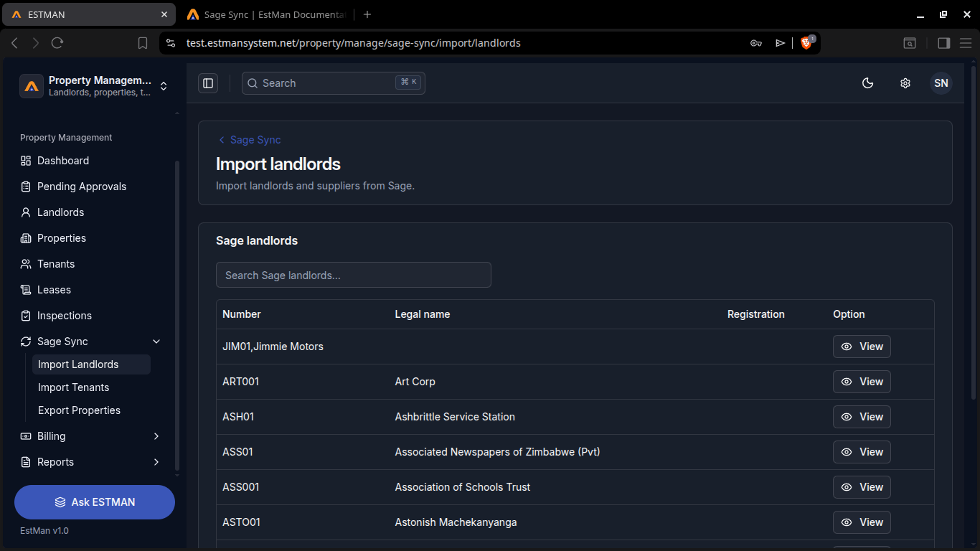Click the Brave shields icon
The image size is (980, 551).
(x=807, y=43)
